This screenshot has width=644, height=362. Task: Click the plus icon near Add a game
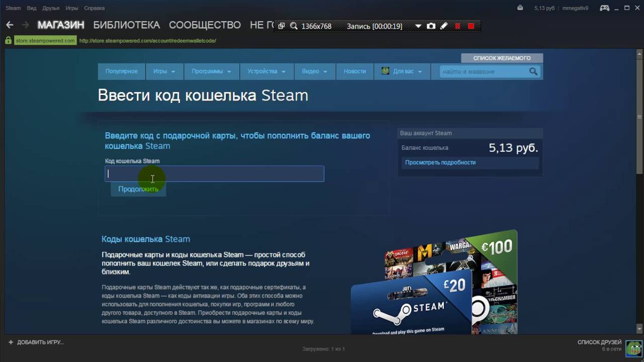click(x=11, y=342)
